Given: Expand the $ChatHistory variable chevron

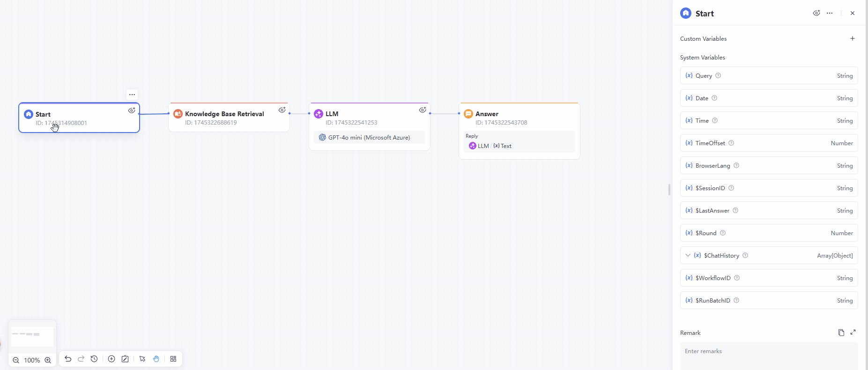Looking at the screenshot, I should (688, 255).
